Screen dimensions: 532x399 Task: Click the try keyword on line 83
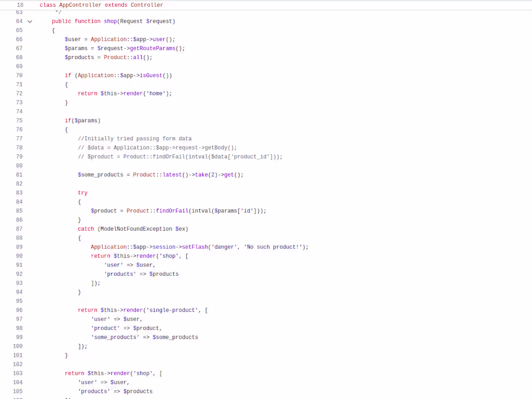pos(82,192)
